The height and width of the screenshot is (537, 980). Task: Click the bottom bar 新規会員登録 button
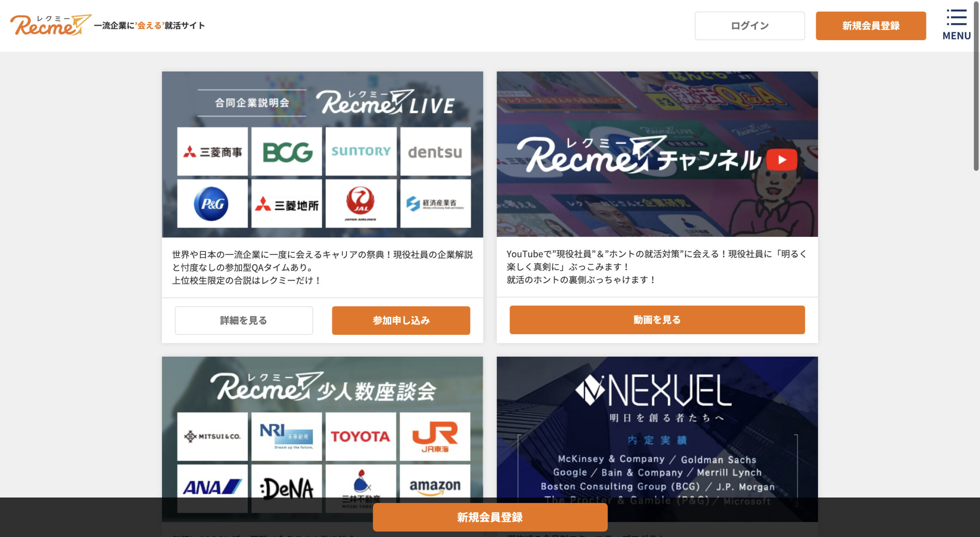[490, 517]
